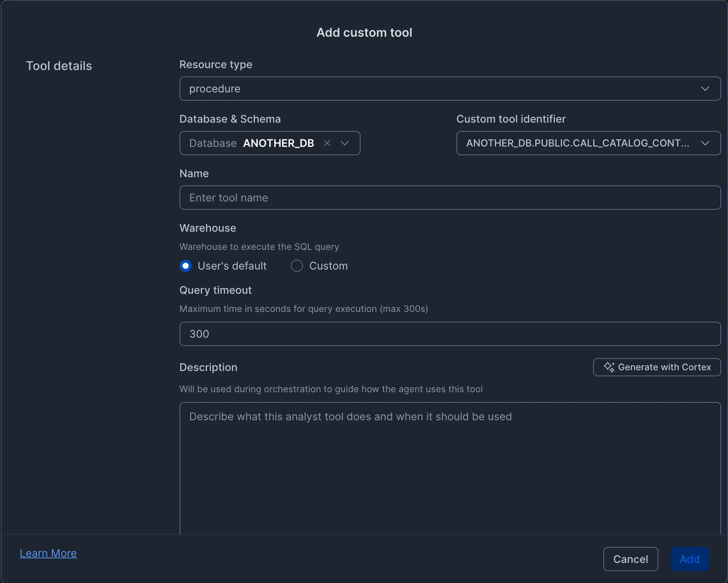
Task: Select the Custom warehouse option
Action: click(x=297, y=266)
